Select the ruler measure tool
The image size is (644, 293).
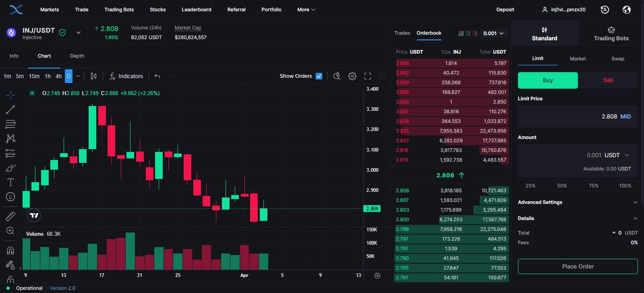[x=10, y=216]
